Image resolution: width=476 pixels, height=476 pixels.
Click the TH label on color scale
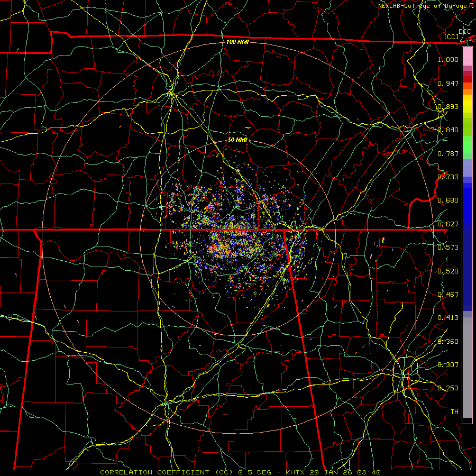pyautogui.click(x=454, y=412)
